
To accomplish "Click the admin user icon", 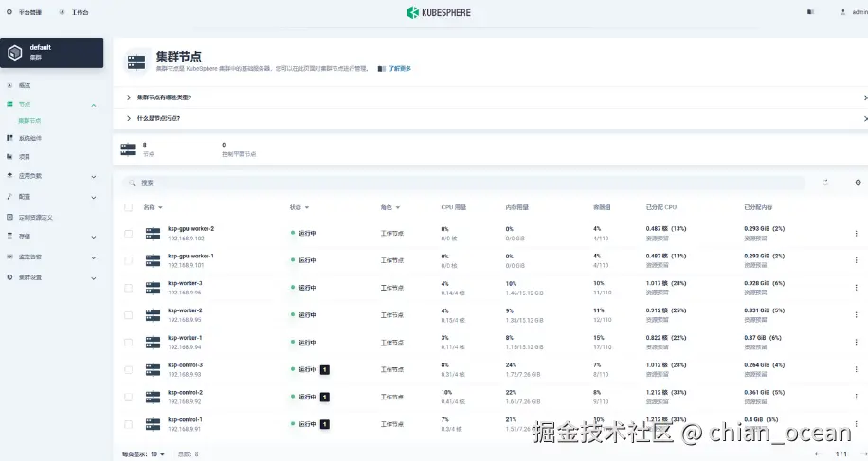I will 842,12.
